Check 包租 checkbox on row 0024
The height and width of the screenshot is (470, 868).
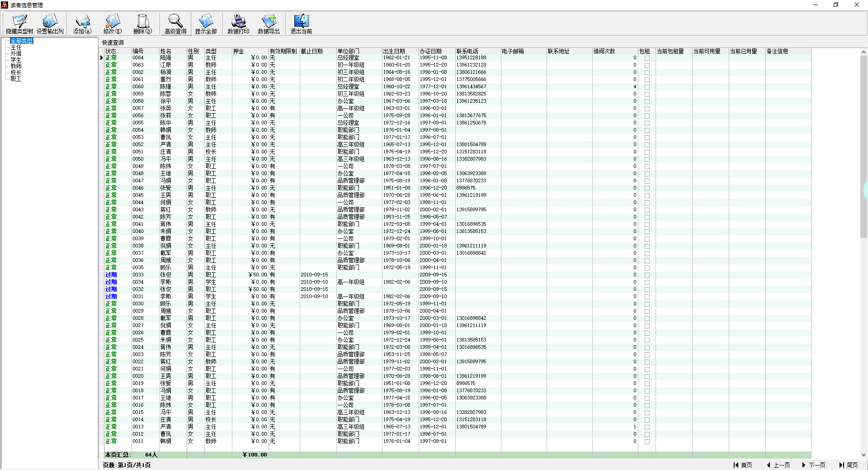click(647, 347)
